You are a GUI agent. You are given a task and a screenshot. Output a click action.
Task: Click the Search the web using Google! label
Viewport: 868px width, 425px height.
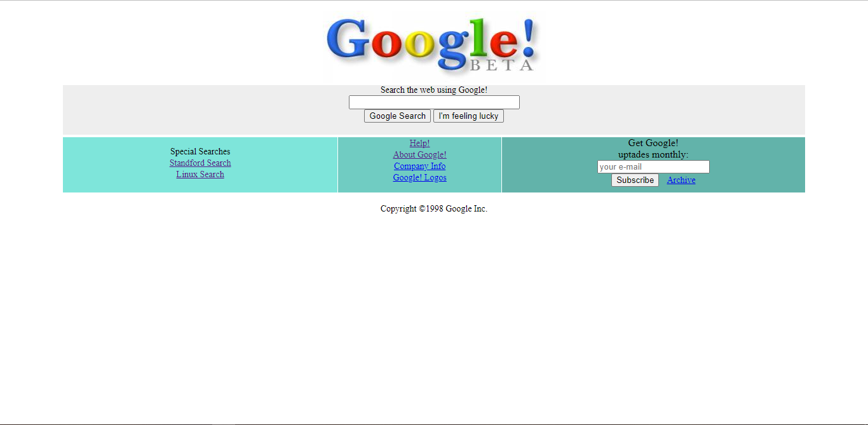[x=434, y=90]
